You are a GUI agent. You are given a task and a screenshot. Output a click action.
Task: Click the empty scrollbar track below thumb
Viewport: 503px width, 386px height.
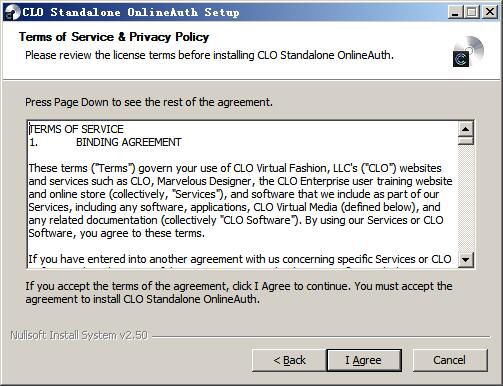[x=465, y=199]
